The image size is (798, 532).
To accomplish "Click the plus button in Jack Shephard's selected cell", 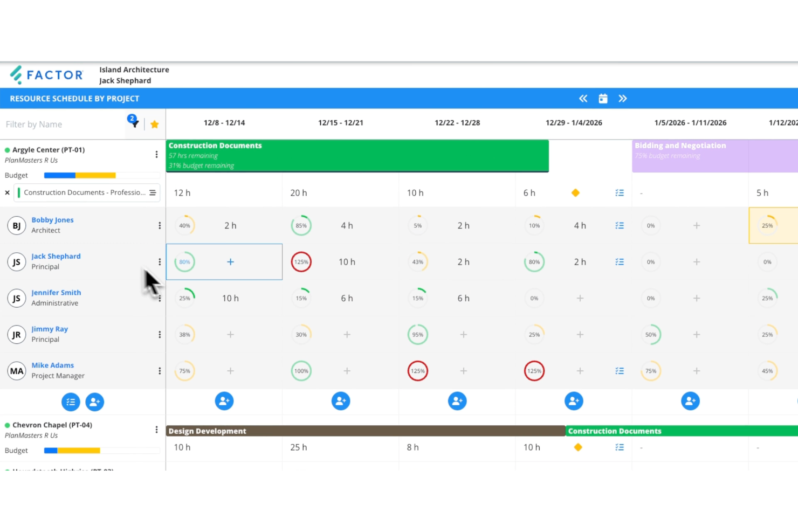I will click(x=230, y=262).
